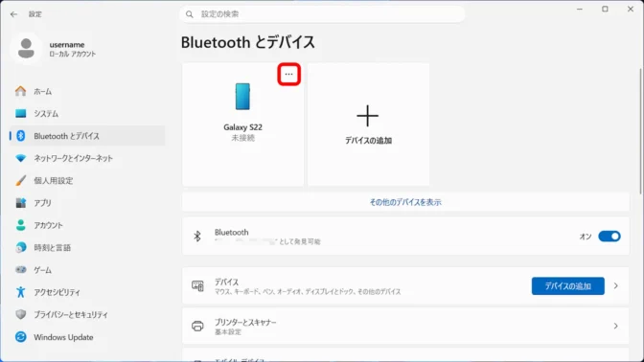Minimize the Settings window
This screenshot has width=644, height=362.
(580, 9)
